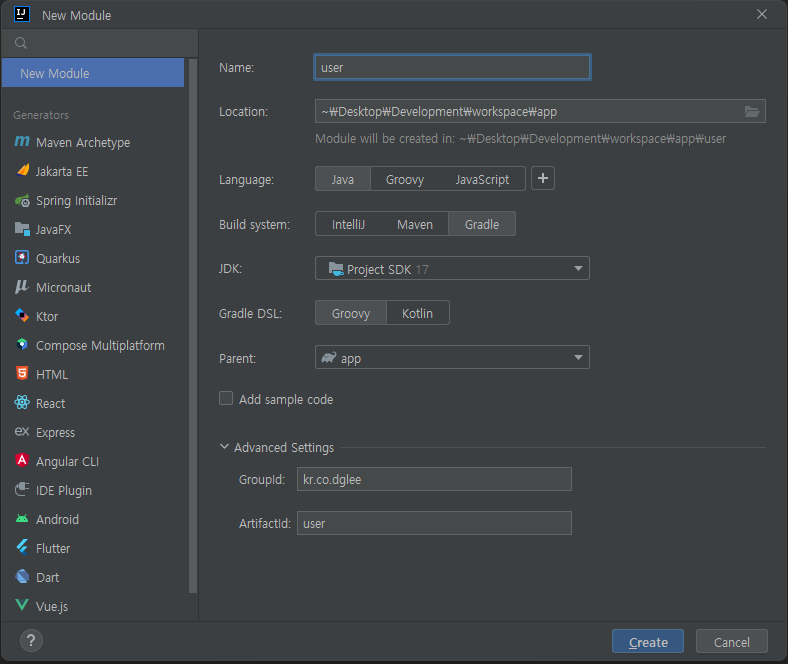Choose the Quarkus generator icon
Screen dimensions: 788x664
(x=22, y=258)
